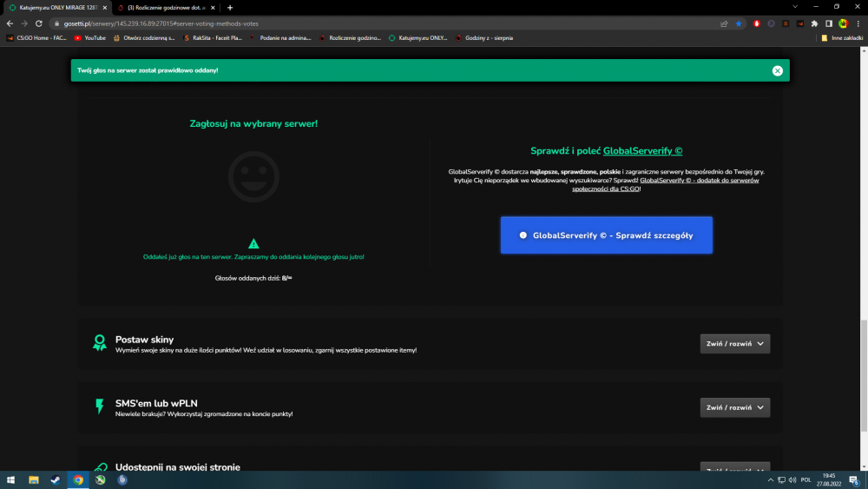The width and height of the screenshot is (868, 489).
Task: Click the smiley face icon
Action: point(253,176)
